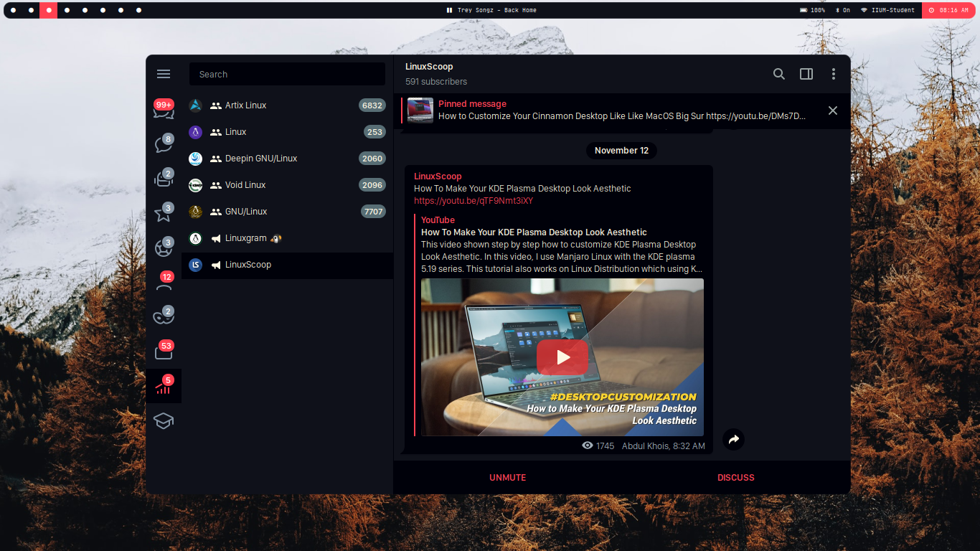Screen dimensions: 980x551
Task: Click the red highlighted active workspace dot
Action: coord(49,10)
